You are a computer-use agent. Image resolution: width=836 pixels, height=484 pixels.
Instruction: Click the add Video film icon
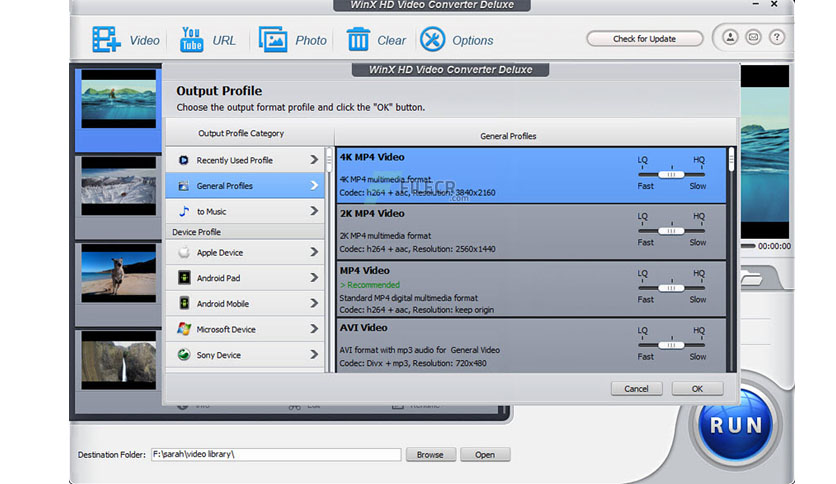(106, 39)
